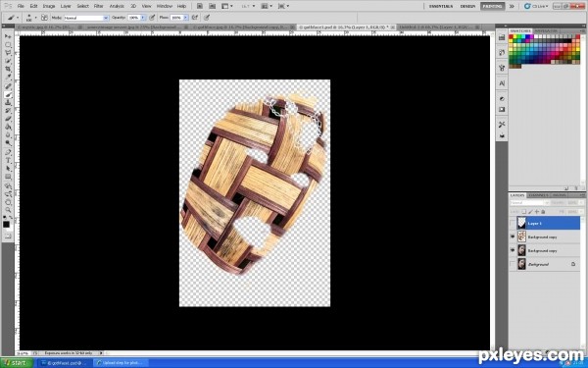Select the Gradient tool
Screen dimensions: 588x368
(x=8, y=128)
